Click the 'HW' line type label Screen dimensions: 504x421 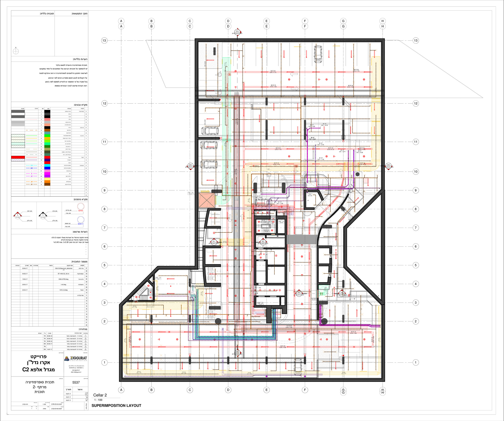point(32,168)
